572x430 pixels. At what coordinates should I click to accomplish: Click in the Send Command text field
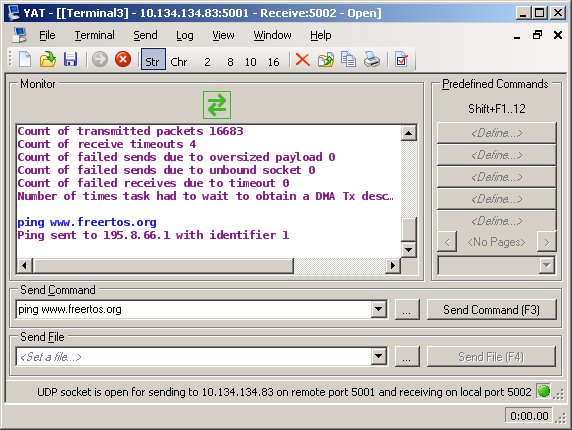point(194,310)
